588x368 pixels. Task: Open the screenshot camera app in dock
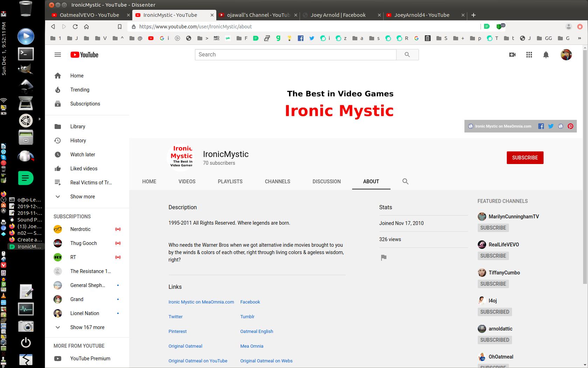26,326
